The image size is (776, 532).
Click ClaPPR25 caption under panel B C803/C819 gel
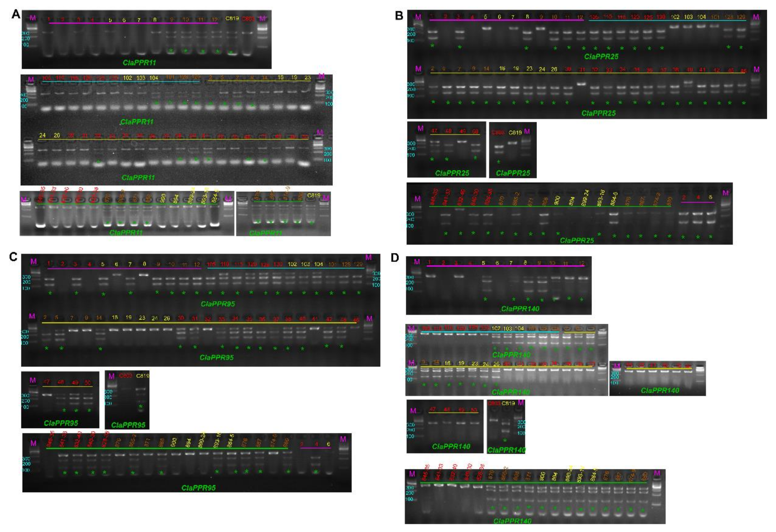[x=513, y=173]
